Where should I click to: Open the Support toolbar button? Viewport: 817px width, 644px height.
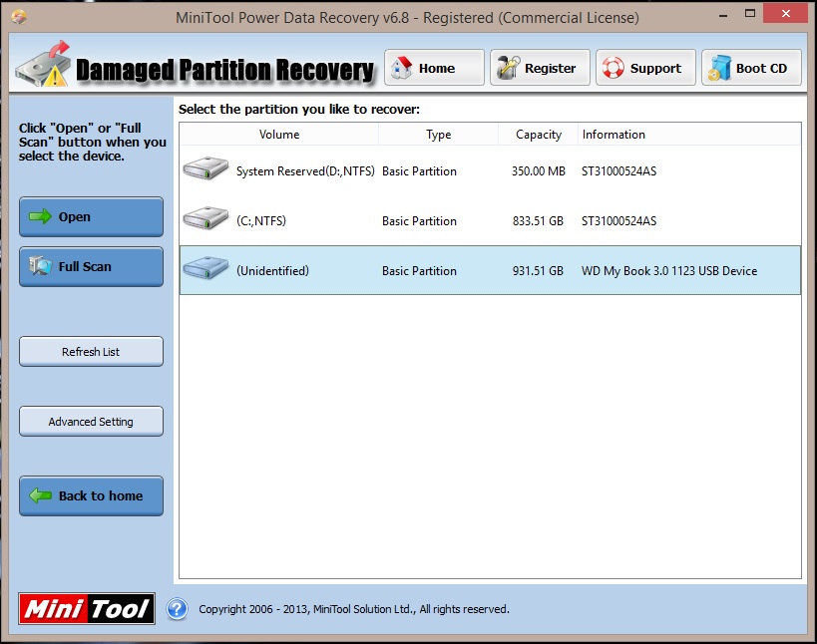coord(646,68)
